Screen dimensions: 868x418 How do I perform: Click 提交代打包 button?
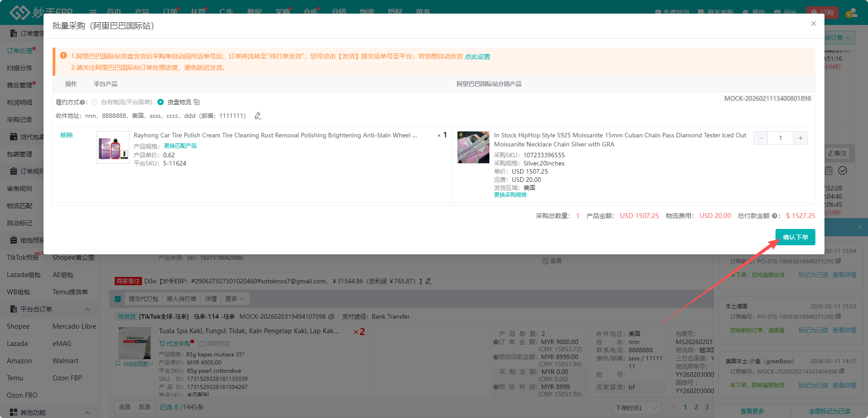(143, 299)
